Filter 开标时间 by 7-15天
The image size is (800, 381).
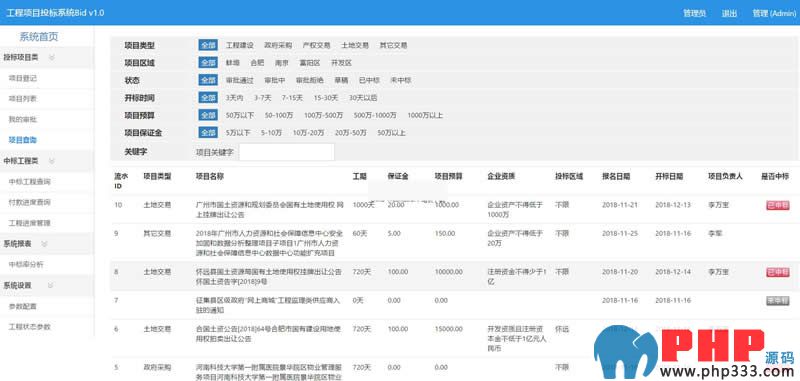pos(292,97)
